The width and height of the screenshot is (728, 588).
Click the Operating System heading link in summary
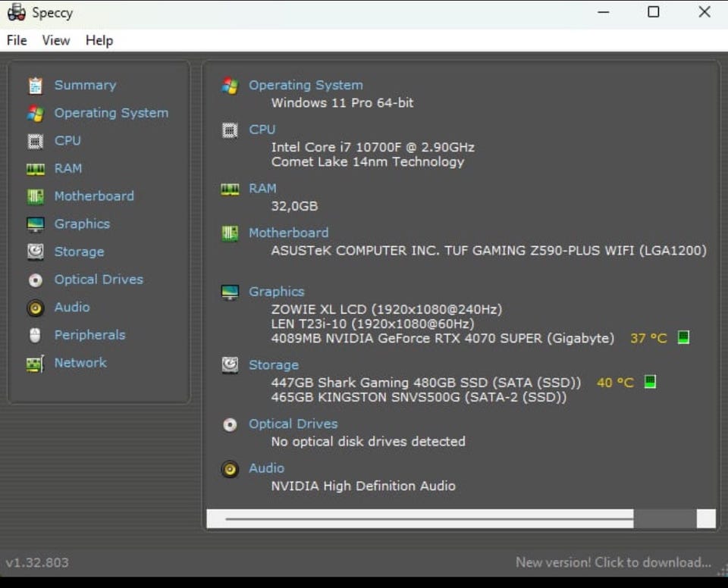[x=306, y=86]
